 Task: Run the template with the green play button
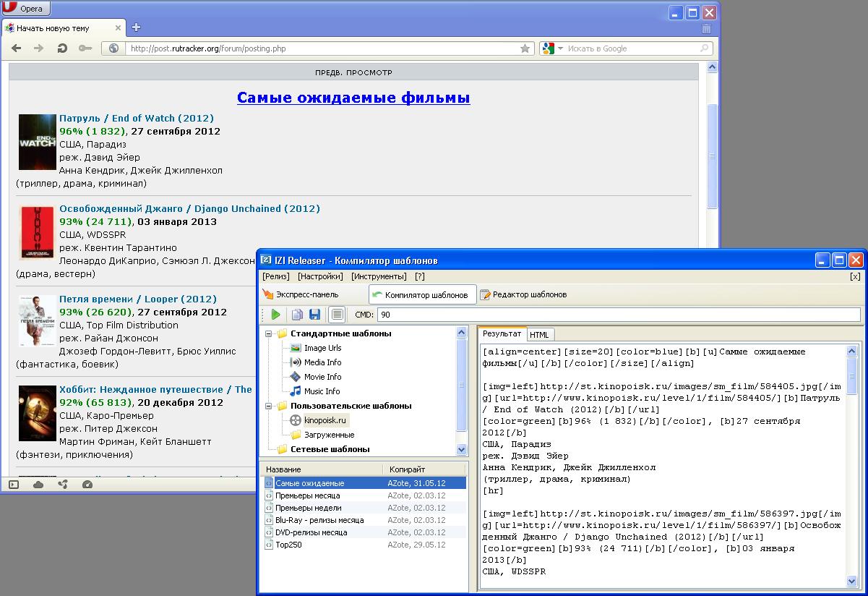click(x=275, y=315)
